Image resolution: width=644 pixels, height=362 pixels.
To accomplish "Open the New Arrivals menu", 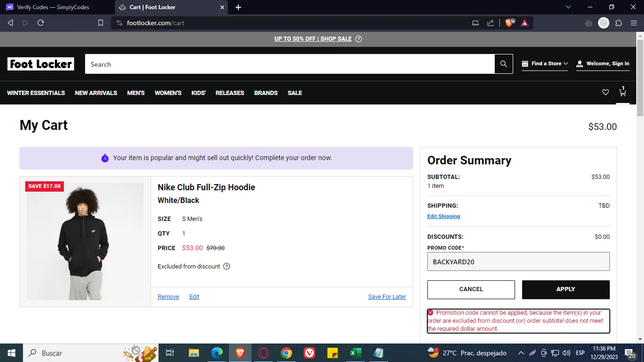I will (x=96, y=93).
